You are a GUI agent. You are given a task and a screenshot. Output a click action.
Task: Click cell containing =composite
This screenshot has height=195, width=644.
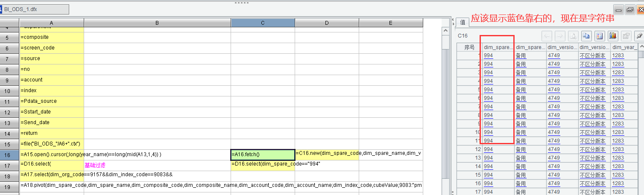[x=52, y=38]
